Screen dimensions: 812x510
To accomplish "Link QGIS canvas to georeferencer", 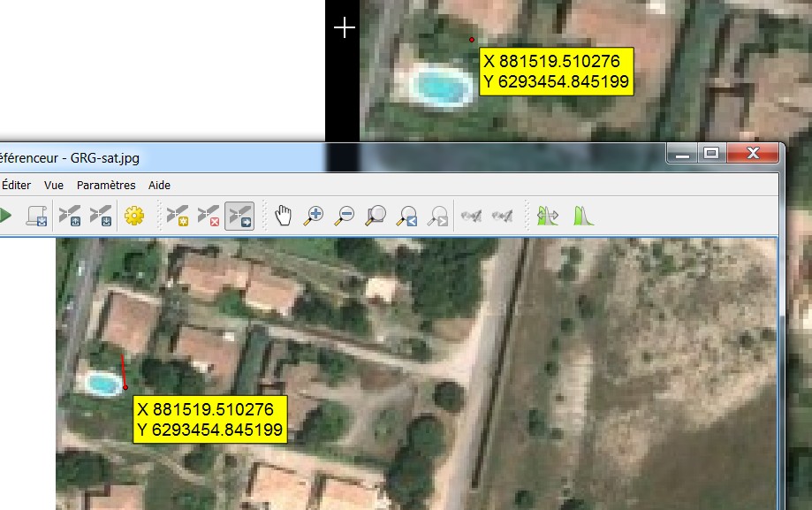I will point(503,216).
